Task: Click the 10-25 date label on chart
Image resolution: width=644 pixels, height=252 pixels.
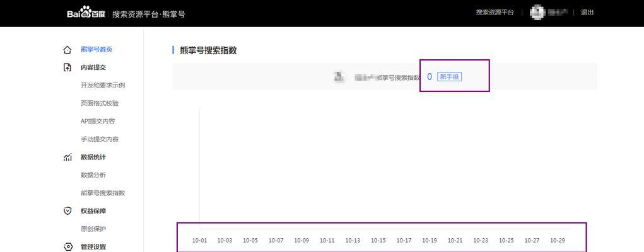Action: [506, 241]
